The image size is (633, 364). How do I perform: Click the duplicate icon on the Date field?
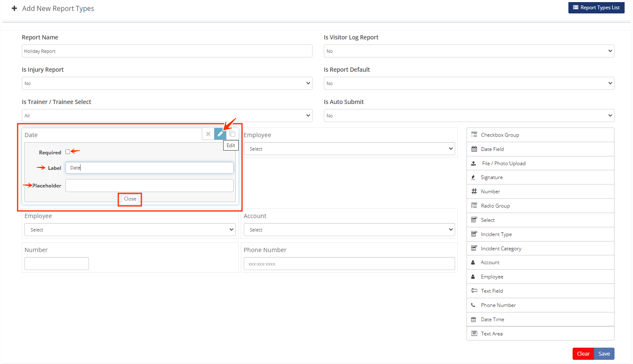tap(232, 134)
